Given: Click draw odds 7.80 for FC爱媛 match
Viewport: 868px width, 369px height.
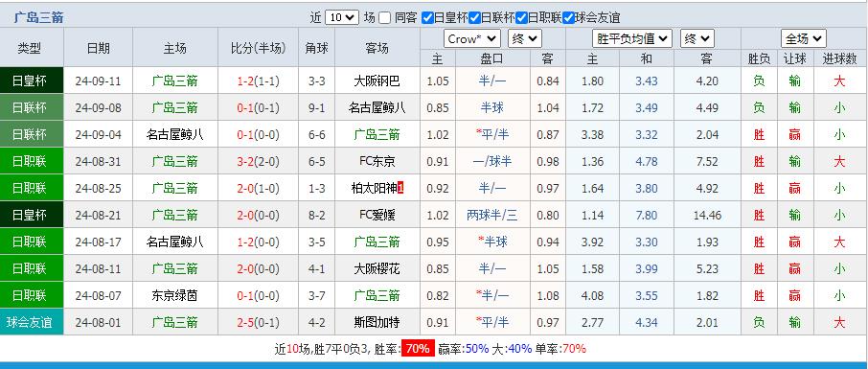Looking at the screenshot, I should 646,215.
